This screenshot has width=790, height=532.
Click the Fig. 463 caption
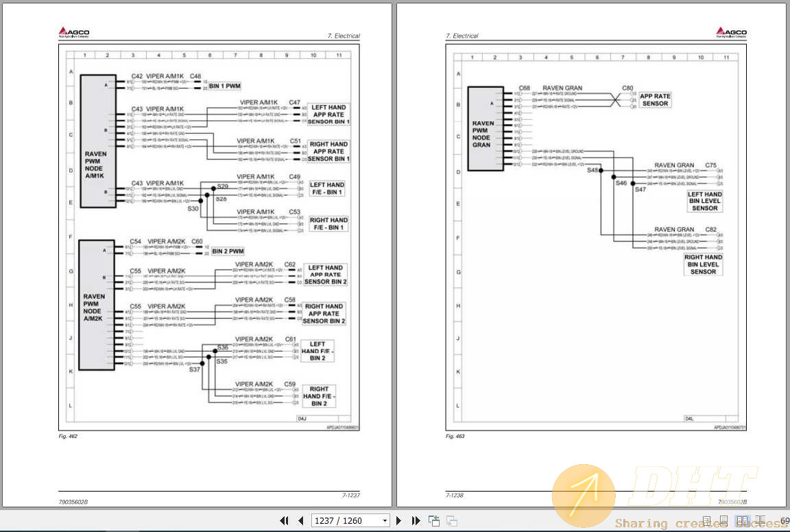(x=455, y=436)
